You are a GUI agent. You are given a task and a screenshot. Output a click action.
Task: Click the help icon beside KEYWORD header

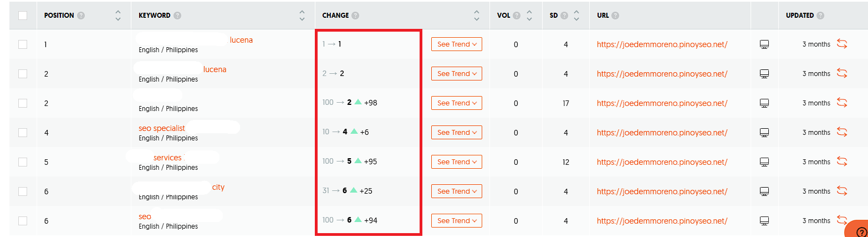(177, 16)
